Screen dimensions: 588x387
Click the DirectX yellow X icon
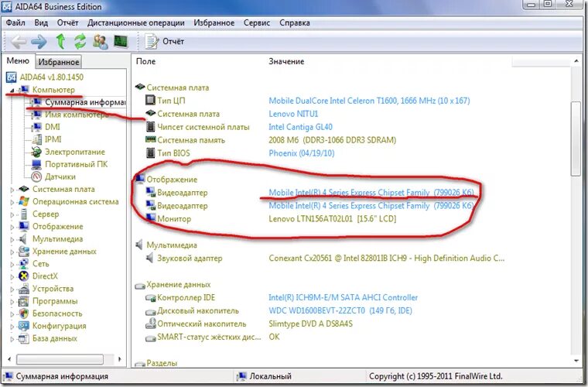(24, 276)
